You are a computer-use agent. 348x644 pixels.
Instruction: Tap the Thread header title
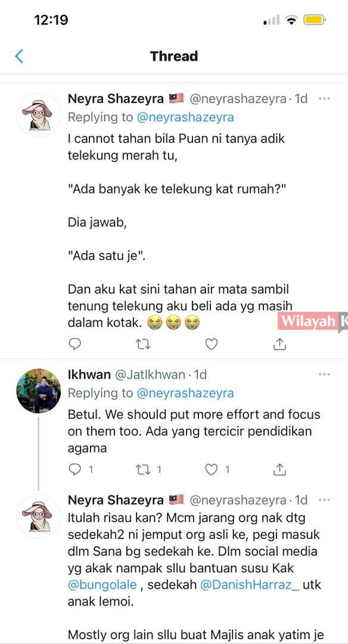click(x=174, y=56)
